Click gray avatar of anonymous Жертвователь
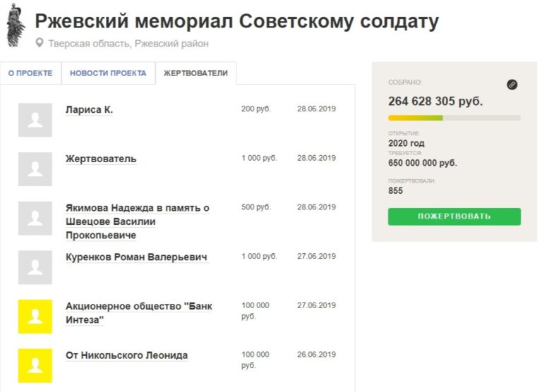This screenshot has width=542, height=392. [x=35, y=169]
